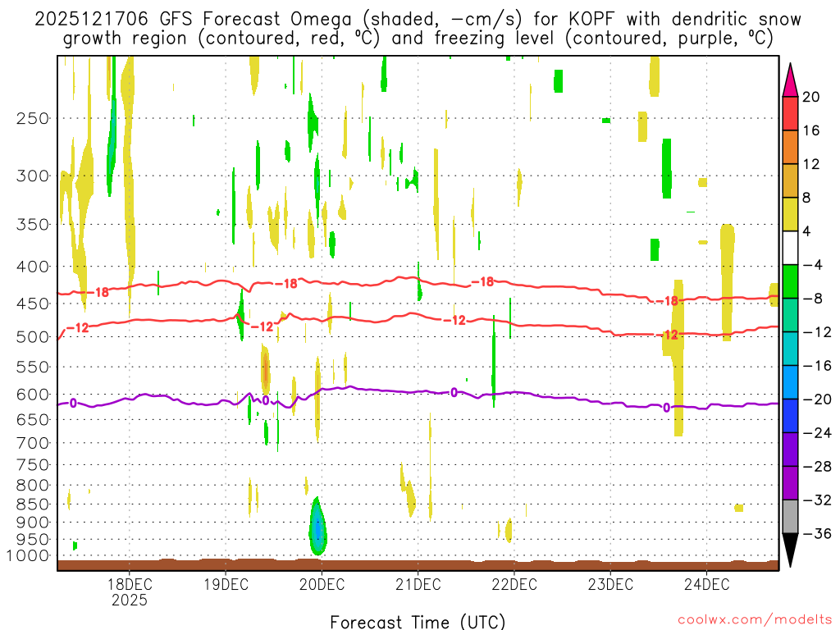The image size is (840, 630).
Task: Jump to the 22DEC time axis label
Action: tap(514, 585)
